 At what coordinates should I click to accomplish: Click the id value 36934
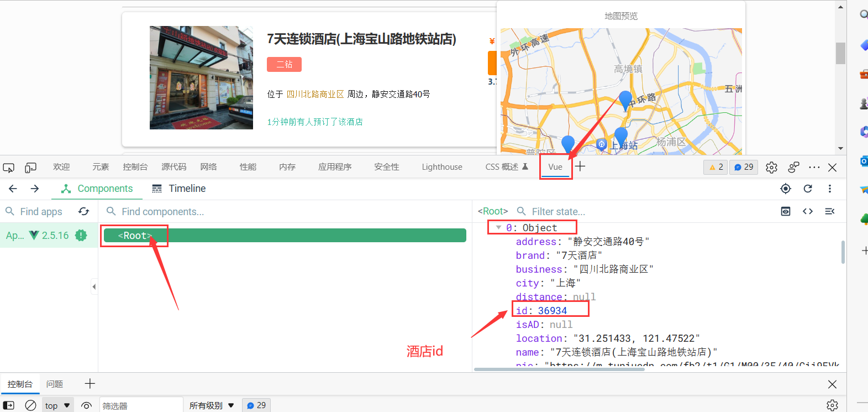tap(553, 311)
